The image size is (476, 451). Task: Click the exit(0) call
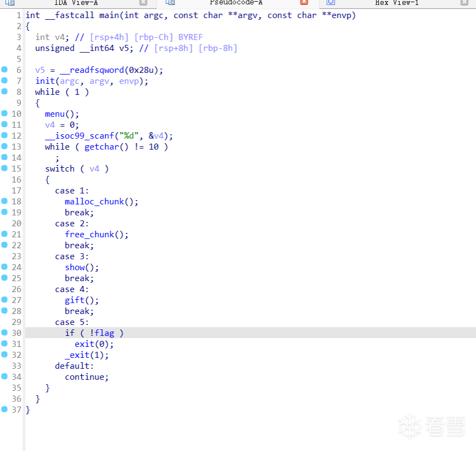(x=94, y=344)
